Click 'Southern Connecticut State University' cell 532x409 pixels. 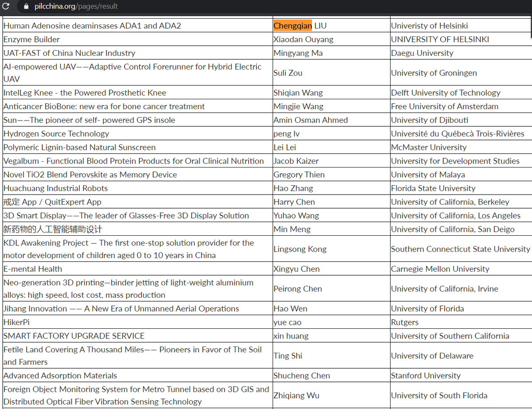460,249
